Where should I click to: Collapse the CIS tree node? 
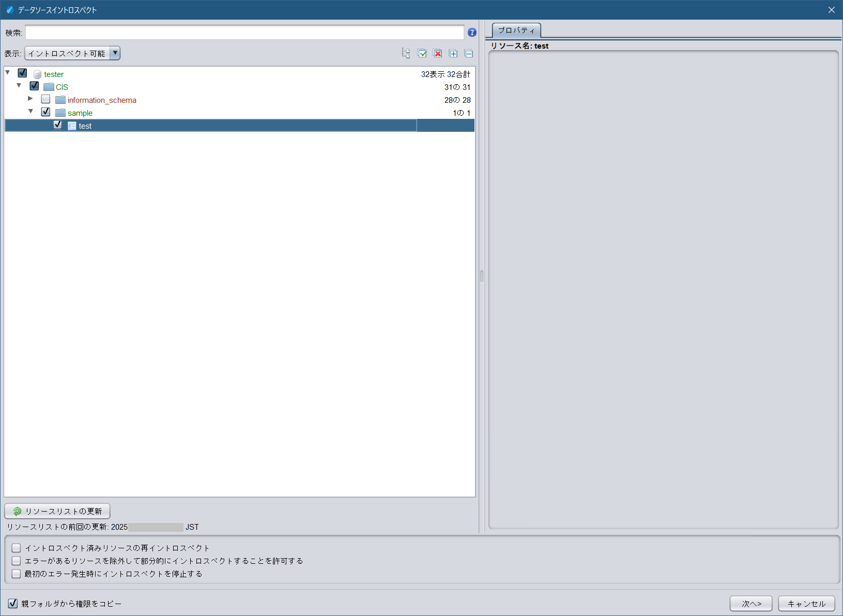click(19, 85)
